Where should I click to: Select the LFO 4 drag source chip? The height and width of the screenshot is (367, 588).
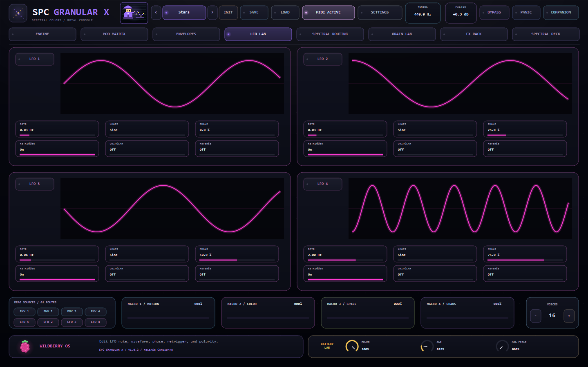tap(96, 322)
